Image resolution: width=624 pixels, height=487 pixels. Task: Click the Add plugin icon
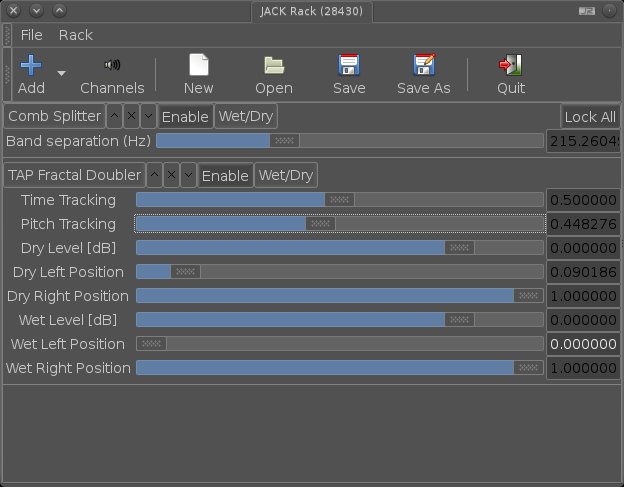(31, 67)
